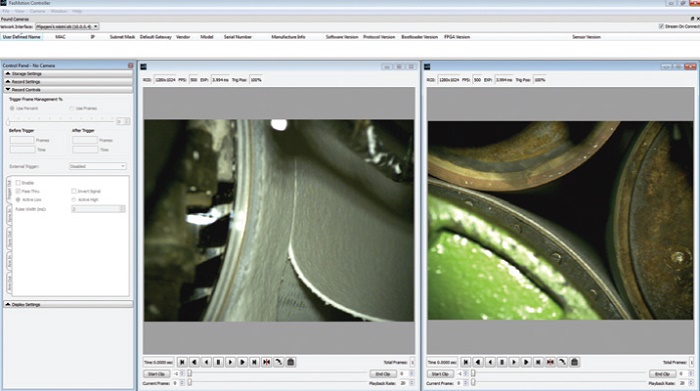Jump to first frame in left viewer
The width and height of the screenshot is (700, 391).
pyautogui.click(x=182, y=362)
